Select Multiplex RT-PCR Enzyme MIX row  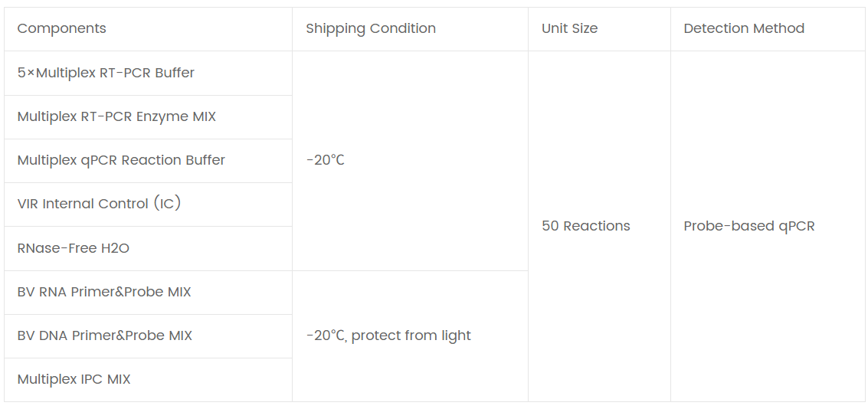pos(116,117)
